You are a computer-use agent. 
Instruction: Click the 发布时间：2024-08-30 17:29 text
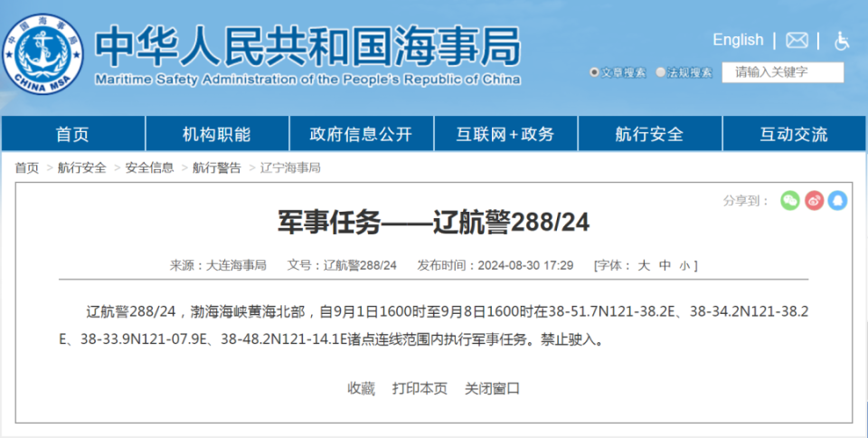pos(495,265)
